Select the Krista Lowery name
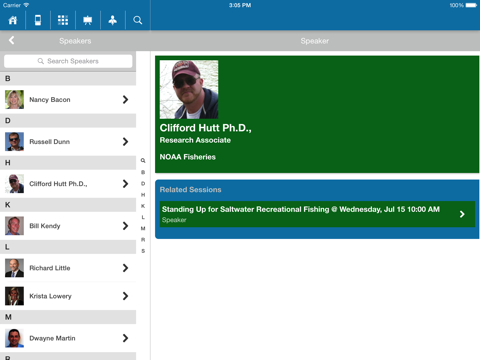The height and width of the screenshot is (360, 480). click(x=50, y=296)
